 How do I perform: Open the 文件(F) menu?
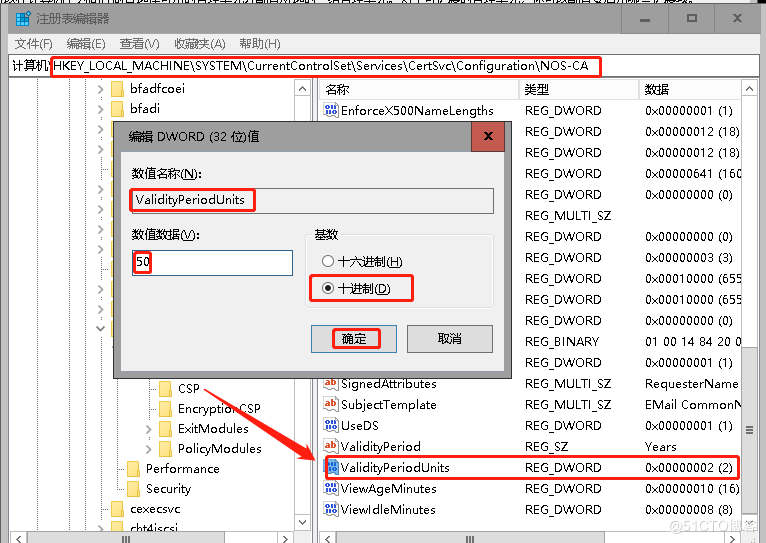click(x=34, y=44)
